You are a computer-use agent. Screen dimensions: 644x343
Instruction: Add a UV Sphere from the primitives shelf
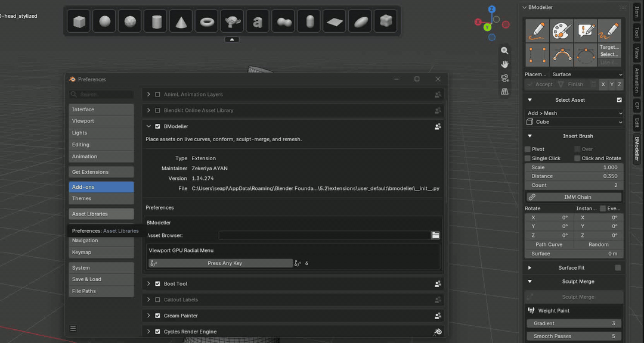click(x=104, y=21)
